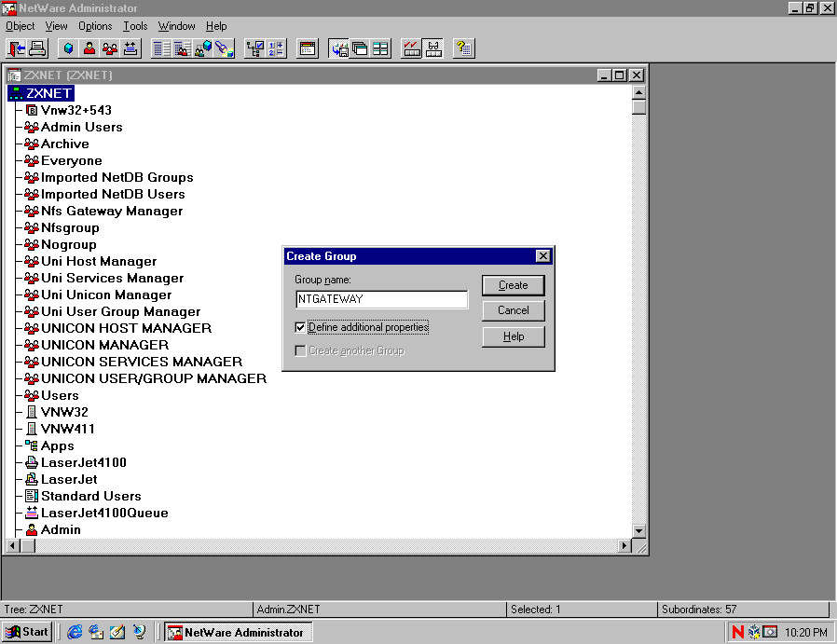Viewport: 837px width, 644px height.
Task: Toggle Define additional properties checkbox
Action: point(300,327)
